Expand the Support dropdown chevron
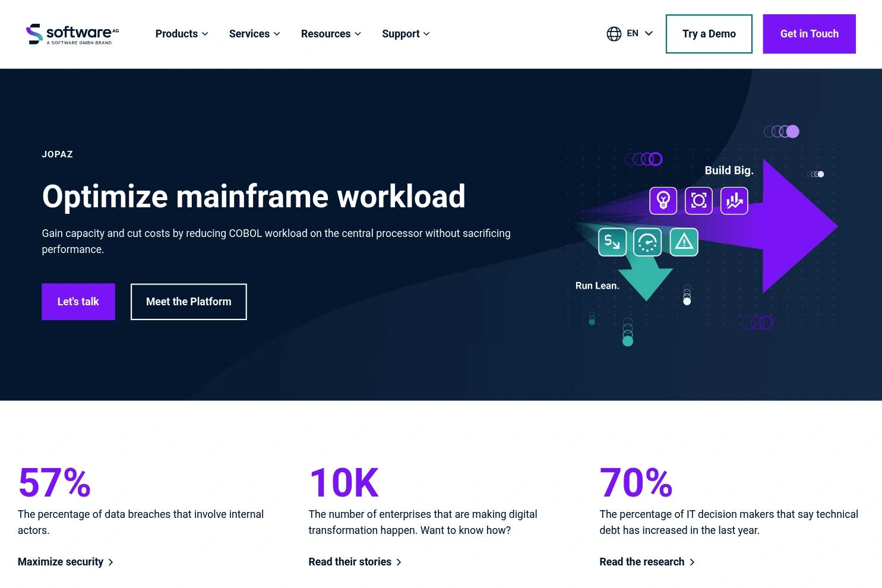 pos(426,34)
